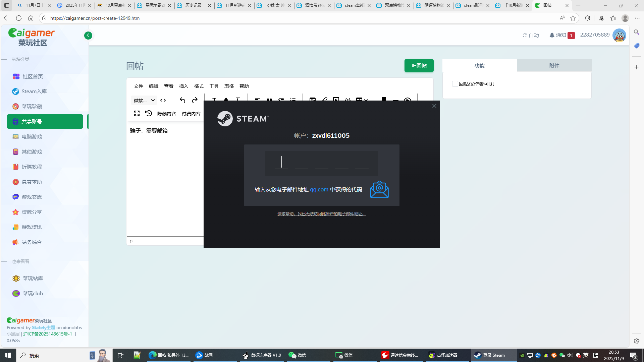Click the first Steam code digit field

coord(281,163)
